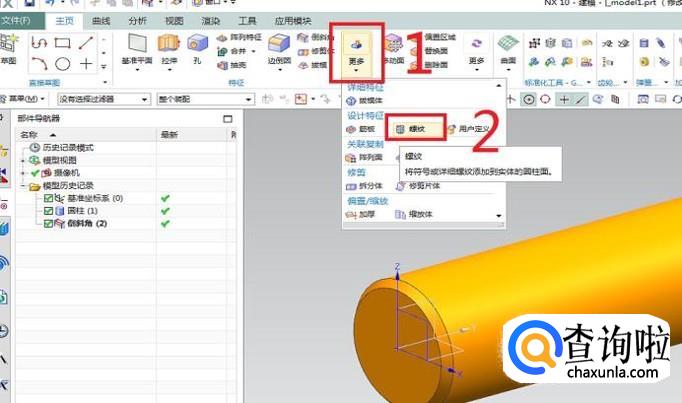Select the point (plus) sketch tool
The height and width of the screenshot is (403, 682).
[86, 64]
